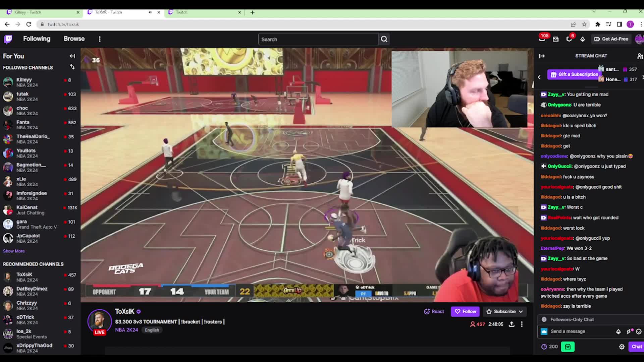The width and height of the screenshot is (644, 362).
Task: Sort followed channels with the arrows icon
Action: click(72, 67)
